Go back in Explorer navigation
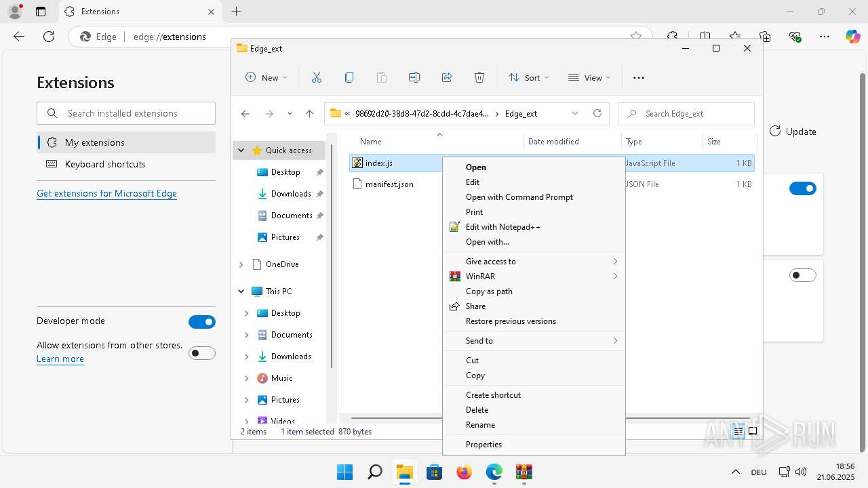Image resolution: width=868 pixels, height=488 pixels. pyautogui.click(x=245, y=114)
